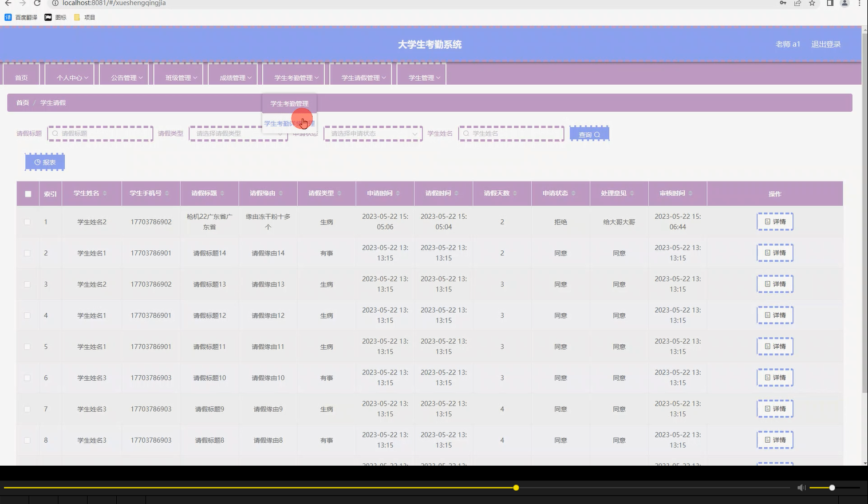Open the browser side panel icon
868x504 pixels.
point(830,3)
